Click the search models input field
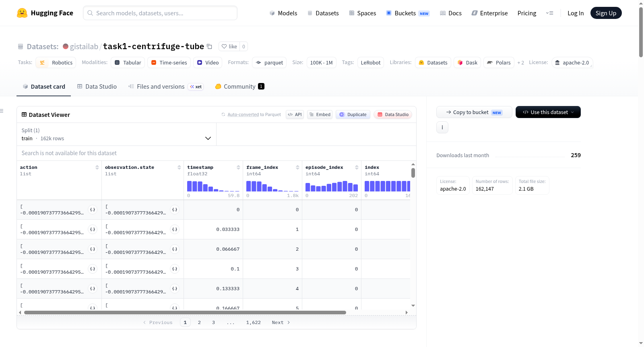The width and height of the screenshot is (644, 347). [160, 13]
